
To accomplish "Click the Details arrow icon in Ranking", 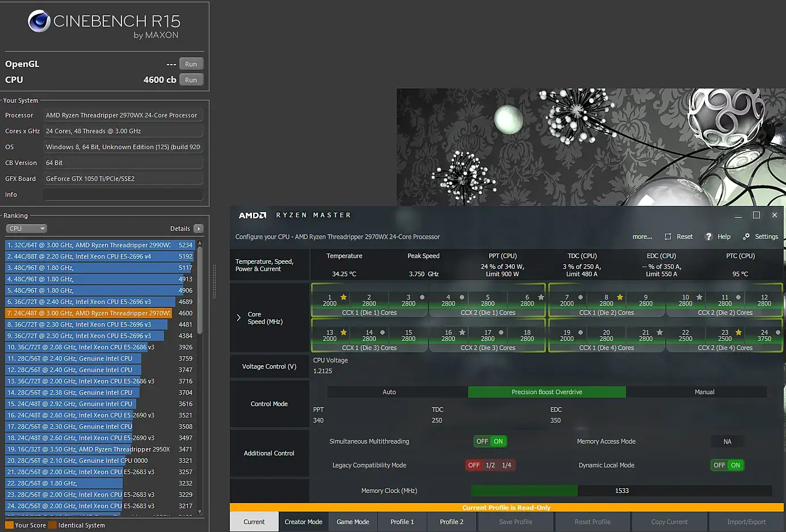I will [198, 229].
